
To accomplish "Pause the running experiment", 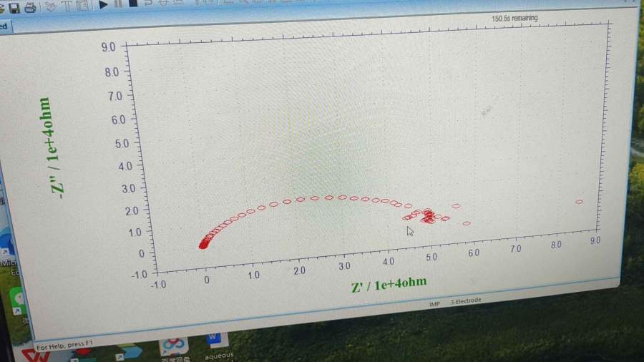I will click(x=118, y=4).
